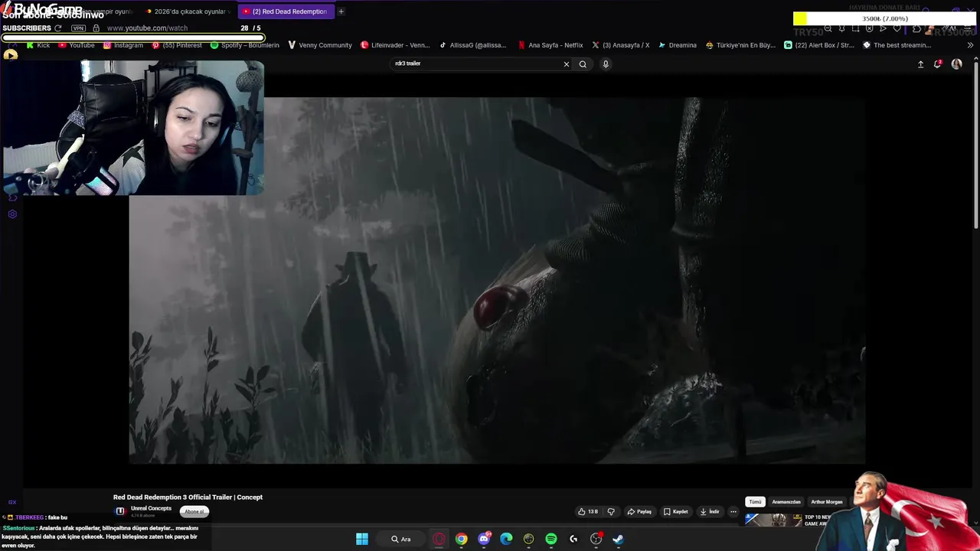Image resolution: width=980 pixels, height=551 pixels.
Task: Expand the bookmarks overflow chevron
Action: click(970, 45)
